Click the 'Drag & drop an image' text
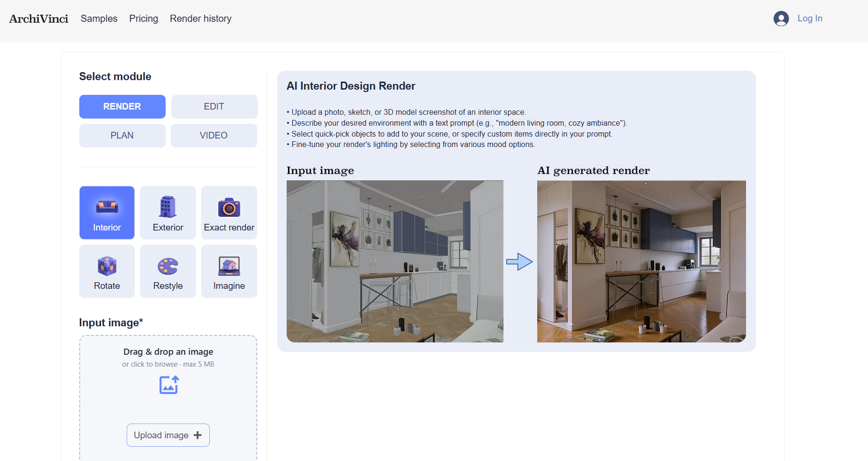Image resolution: width=868 pixels, height=461 pixels. pos(168,352)
